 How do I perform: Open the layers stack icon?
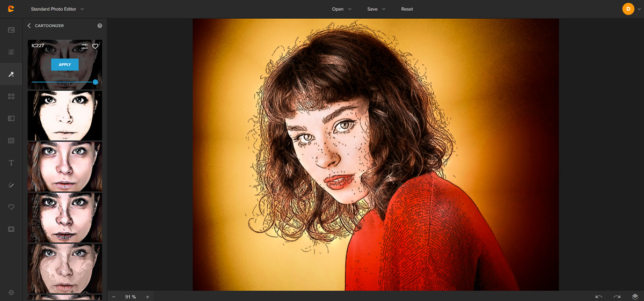click(635, 297)
